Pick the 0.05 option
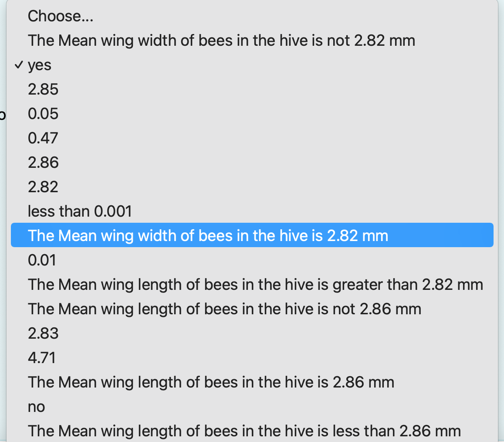This screenshot has width=504, height=442. point(43,113)
